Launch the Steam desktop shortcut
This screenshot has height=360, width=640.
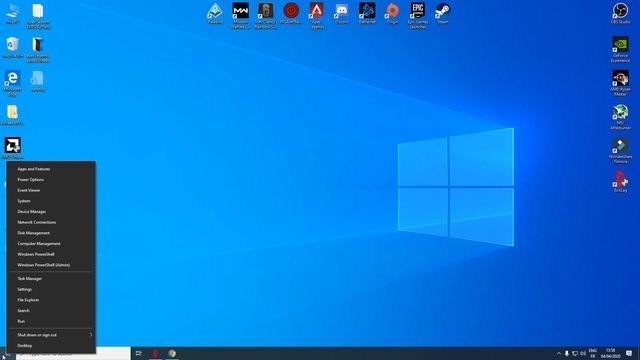[x=443, y=13]
